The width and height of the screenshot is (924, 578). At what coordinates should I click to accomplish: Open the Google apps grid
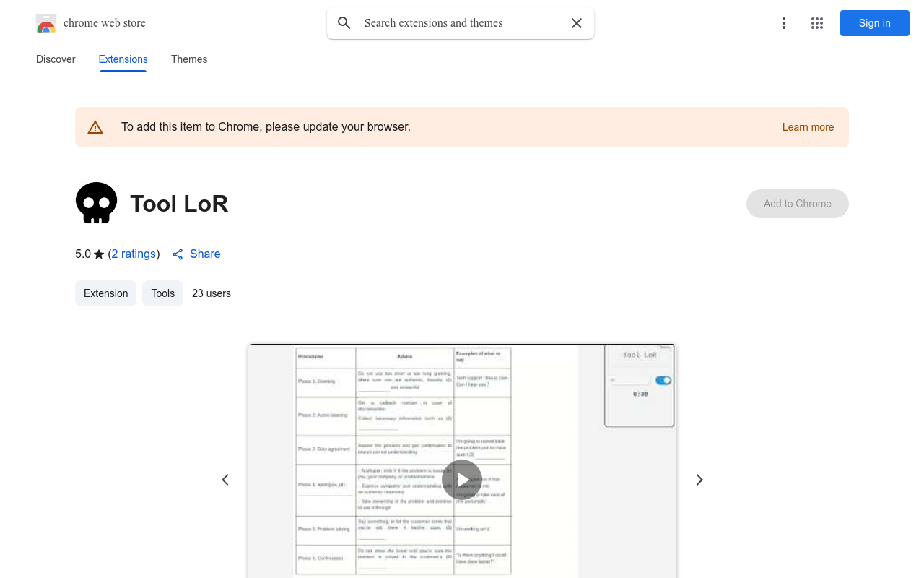(x=817, y=23)
